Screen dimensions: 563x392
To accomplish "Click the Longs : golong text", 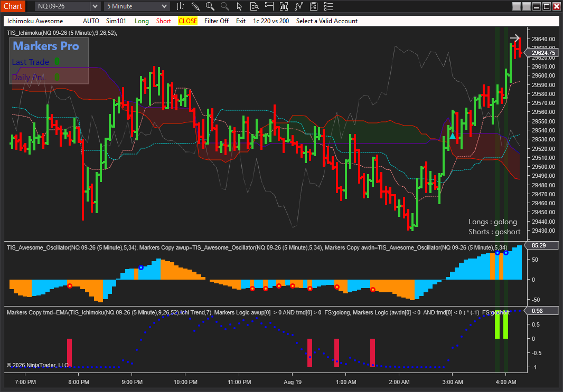I will click(493, 222).
